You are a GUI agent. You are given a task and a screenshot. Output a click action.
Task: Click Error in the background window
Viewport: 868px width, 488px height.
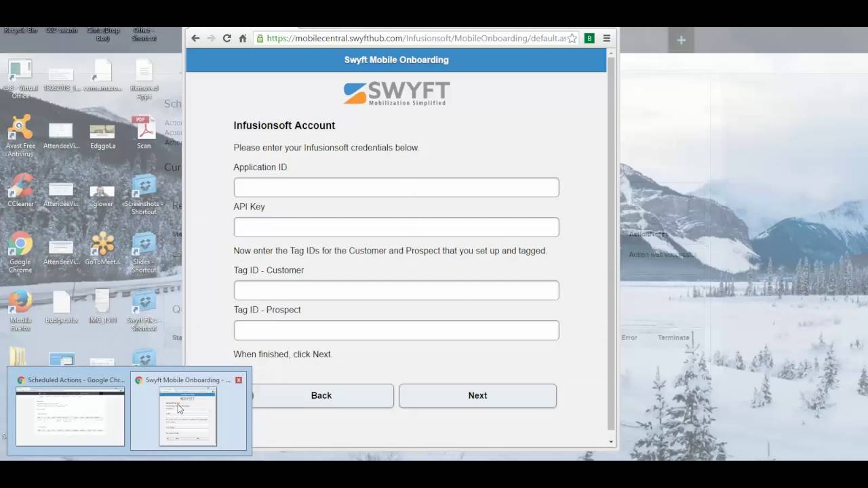(629, 338)
